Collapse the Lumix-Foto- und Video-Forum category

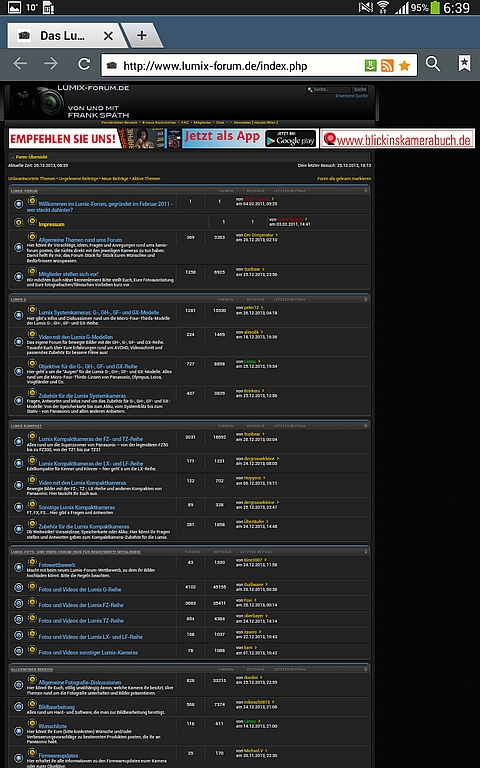coord(365,552)
